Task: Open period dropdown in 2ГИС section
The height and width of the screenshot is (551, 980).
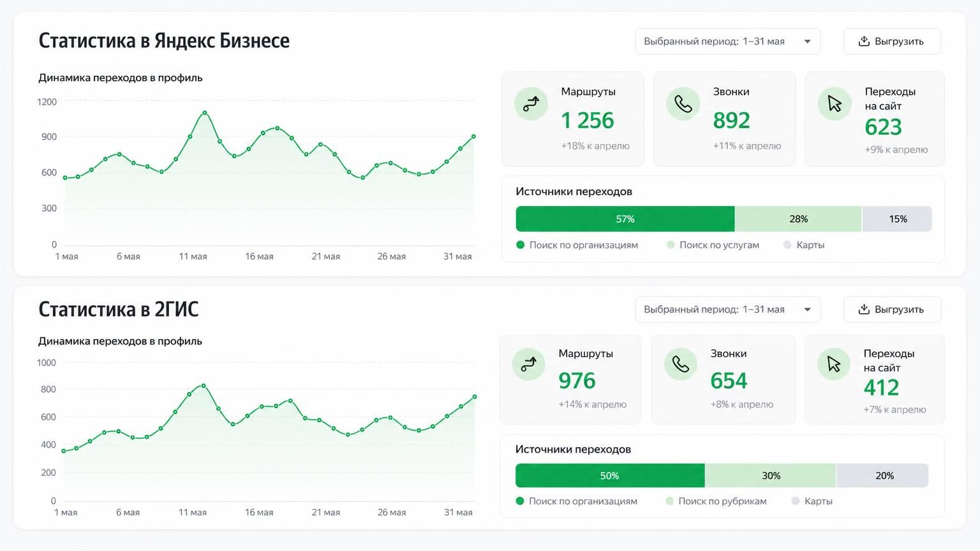Action: tap(727, 309)
